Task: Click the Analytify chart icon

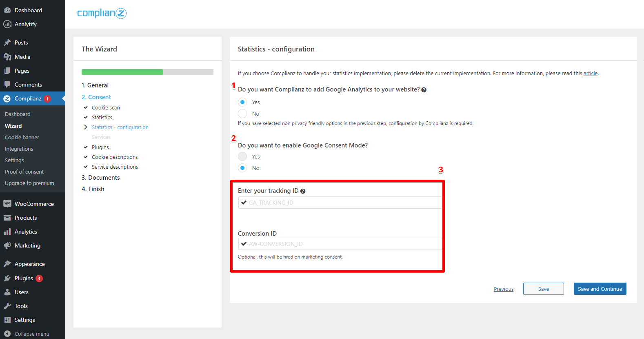Action: (7, 24)
